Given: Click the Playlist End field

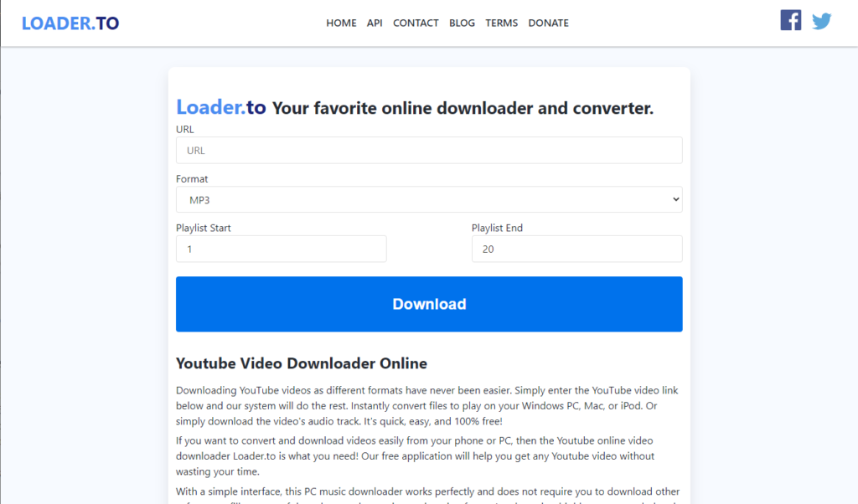Looking at the screenshot, I should pyautogui.click(x=576, y=249).
